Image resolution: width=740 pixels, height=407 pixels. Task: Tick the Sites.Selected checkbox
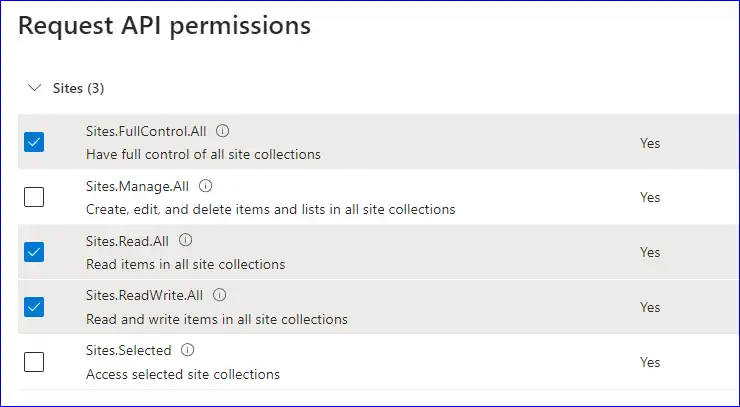click(34, 362)
